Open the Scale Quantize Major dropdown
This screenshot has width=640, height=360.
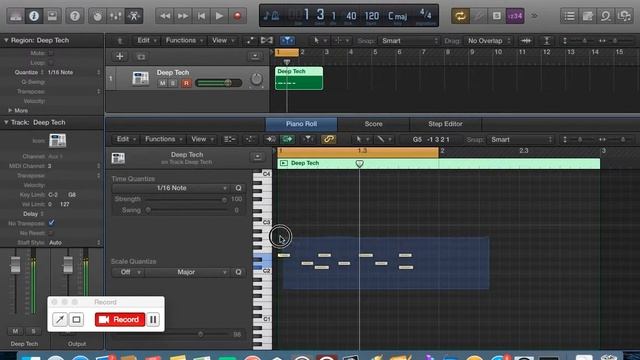pyautogui.click(x=187, y=272)
